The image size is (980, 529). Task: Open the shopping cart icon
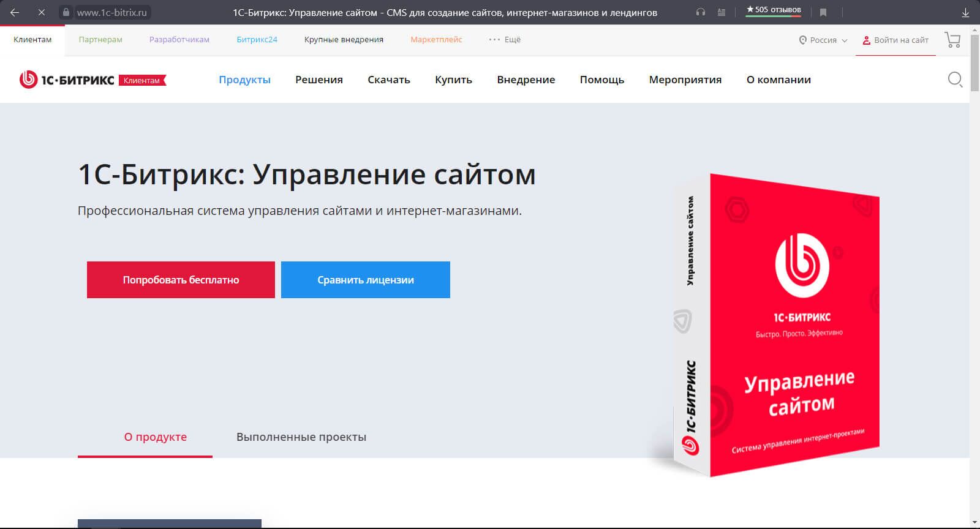(x=952, y=40)
